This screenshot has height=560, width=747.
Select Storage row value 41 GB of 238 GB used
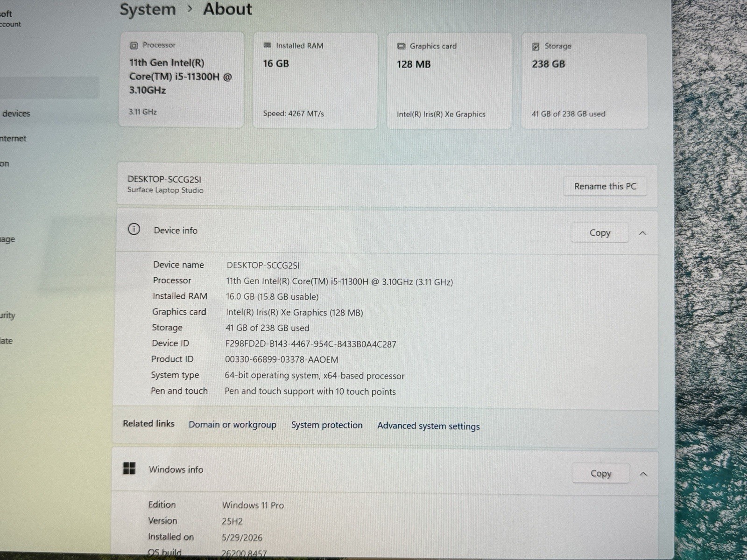[268, 328]
